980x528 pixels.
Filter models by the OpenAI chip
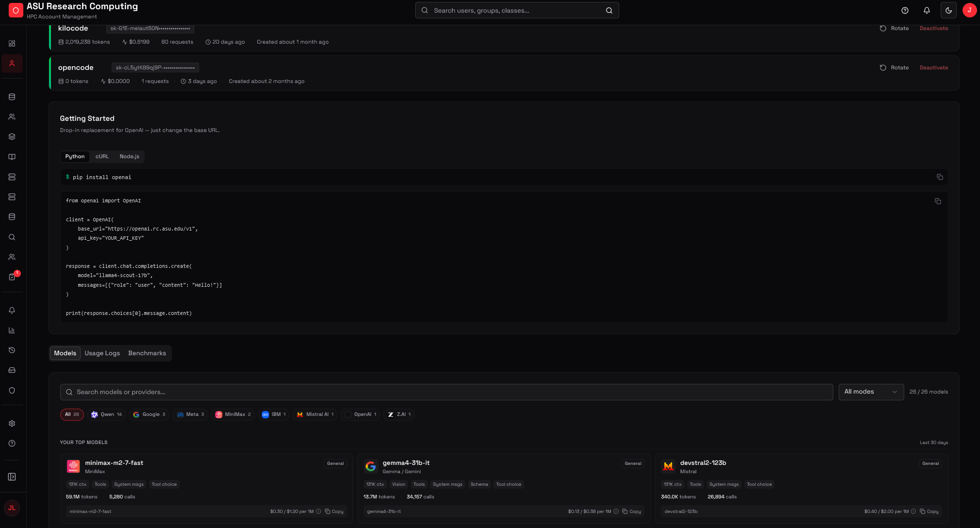click(360, 414)
